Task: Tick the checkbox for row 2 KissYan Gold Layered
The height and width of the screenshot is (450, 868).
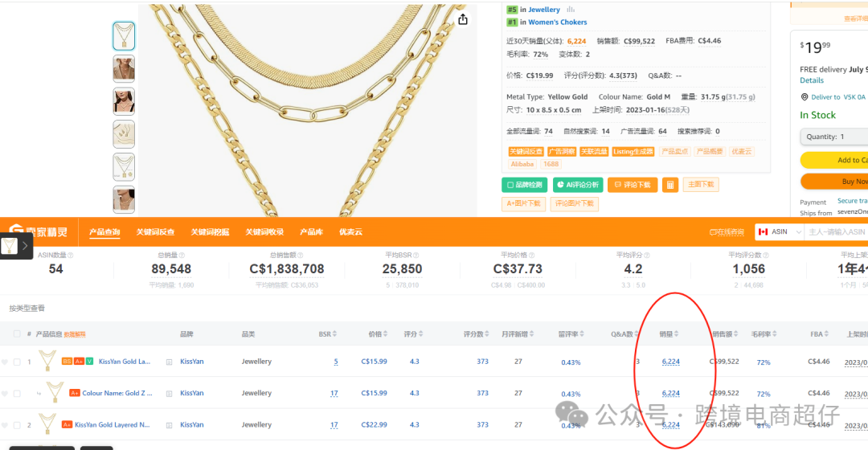Action: 17,425
